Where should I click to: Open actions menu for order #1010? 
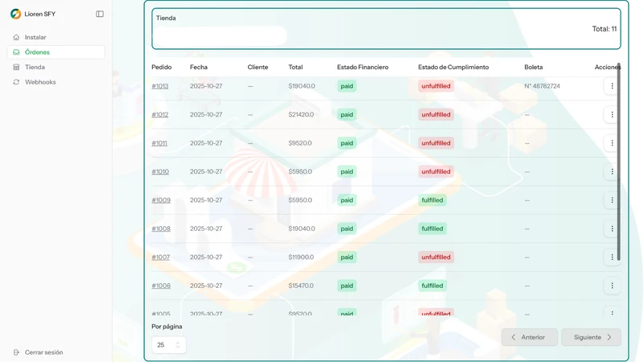click(x=612, y=171)
